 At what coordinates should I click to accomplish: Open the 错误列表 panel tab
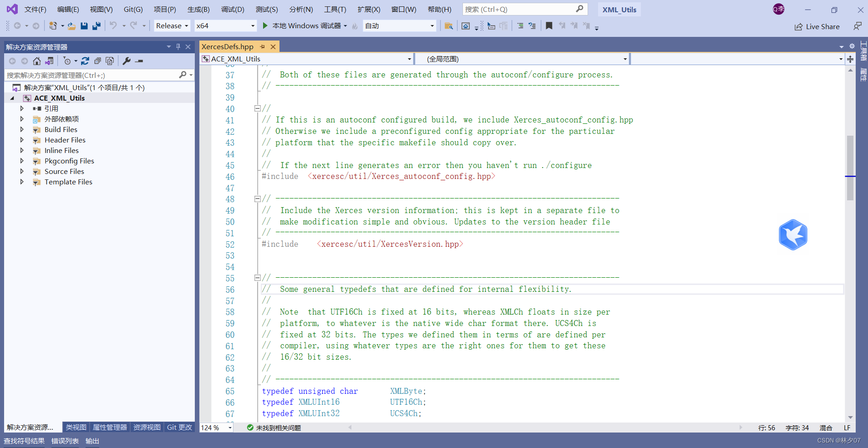click(x=65, y=441)
